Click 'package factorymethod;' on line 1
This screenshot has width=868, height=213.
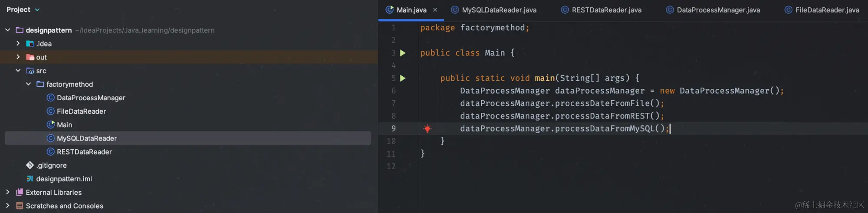[x=475, y=28]
